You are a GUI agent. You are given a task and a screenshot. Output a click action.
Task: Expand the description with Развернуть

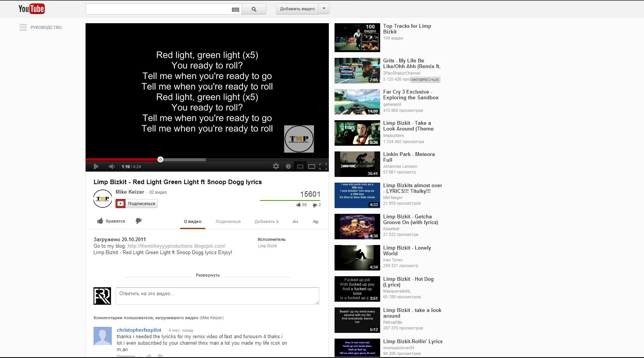pyautogui.click(x=208, y=275)
